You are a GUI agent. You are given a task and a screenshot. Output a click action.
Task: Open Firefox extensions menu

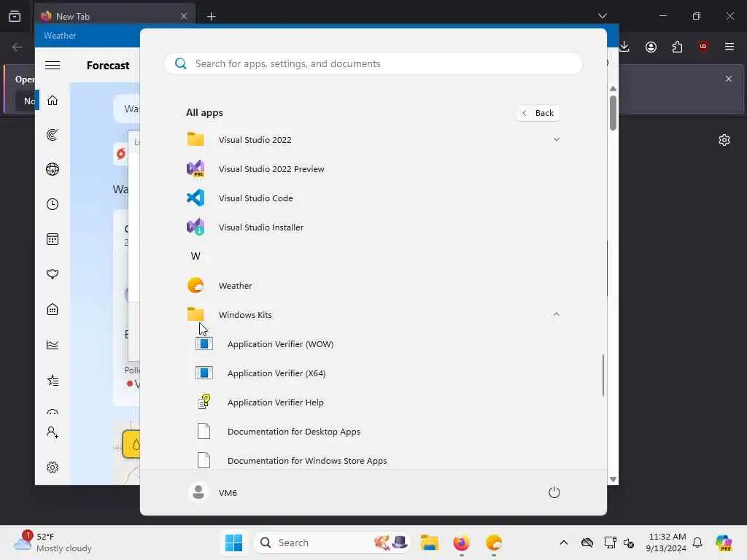coord(677,47)
